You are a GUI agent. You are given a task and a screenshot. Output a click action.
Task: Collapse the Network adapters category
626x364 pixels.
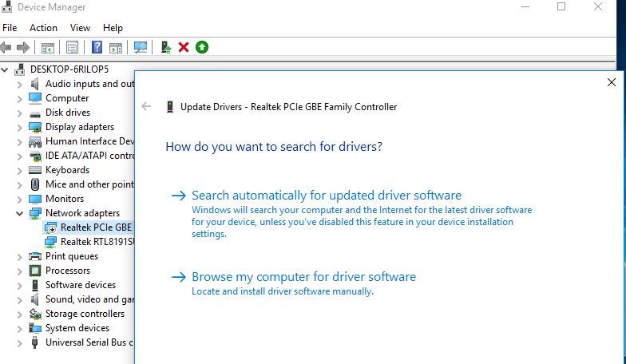pyautogui.click(x=20, y=213)
